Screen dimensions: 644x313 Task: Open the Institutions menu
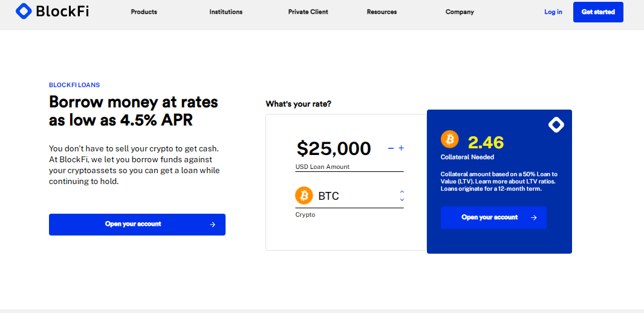point(226,12)
